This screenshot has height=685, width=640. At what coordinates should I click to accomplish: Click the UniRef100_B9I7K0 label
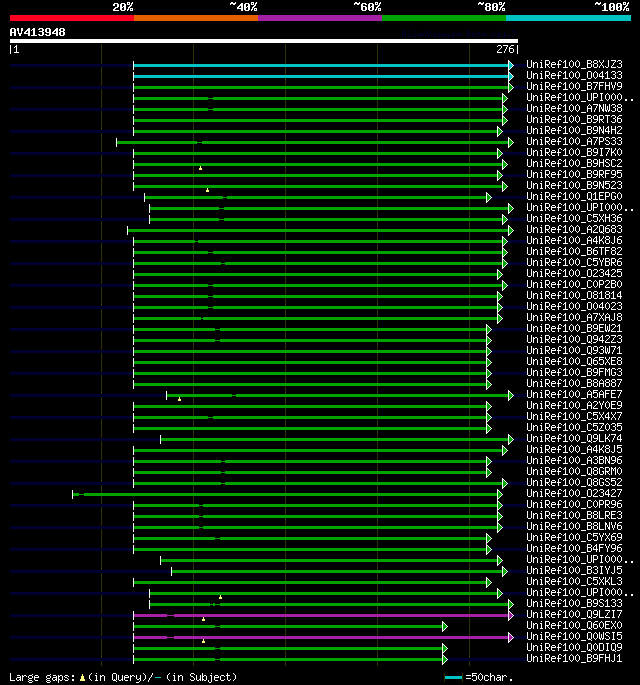pos(574,152)
